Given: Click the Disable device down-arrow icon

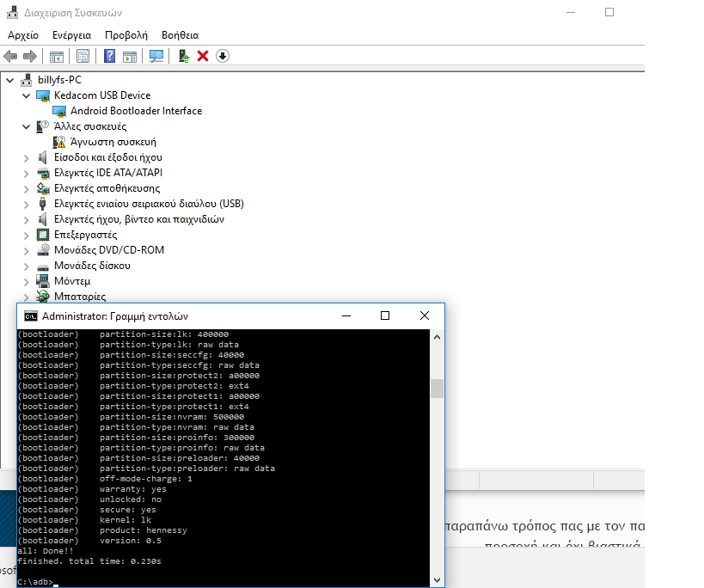Looking at the screenshot, I should [222, 56].
